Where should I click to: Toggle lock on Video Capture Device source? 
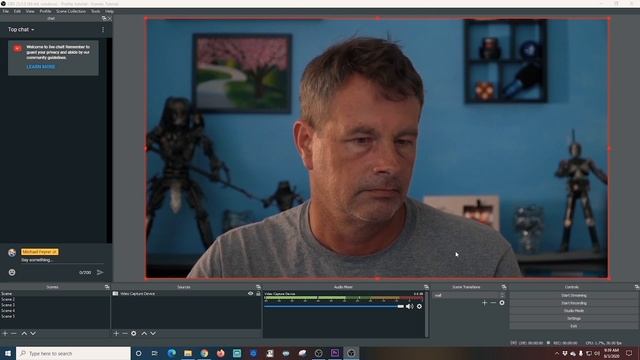[258, 293]
